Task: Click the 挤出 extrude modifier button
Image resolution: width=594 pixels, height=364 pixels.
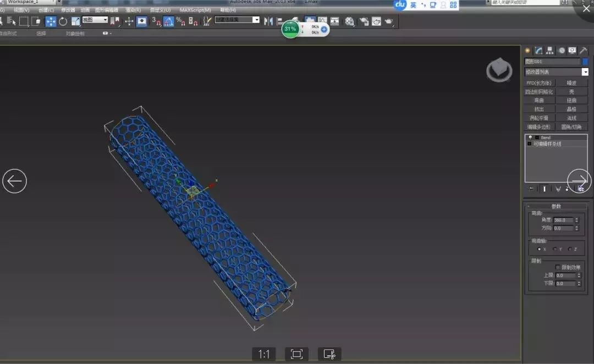Action: pos(539,109)
